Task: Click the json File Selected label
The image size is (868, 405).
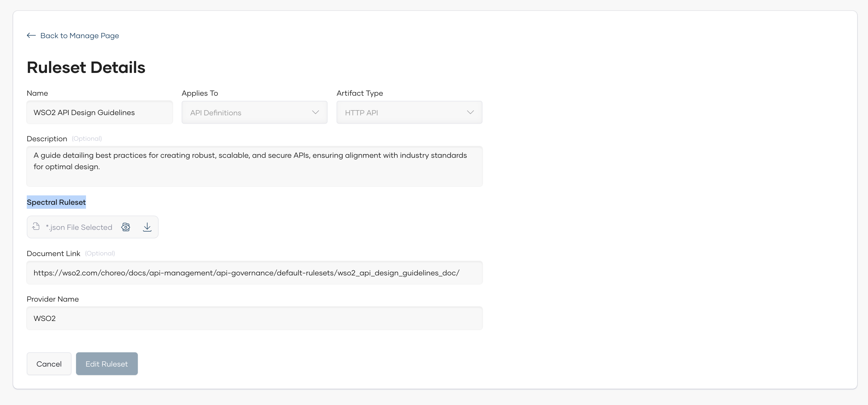Action: coord(79,227)
